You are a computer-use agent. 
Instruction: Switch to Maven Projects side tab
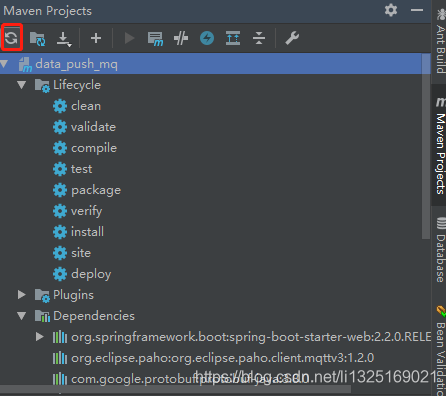(x=440, y=145)
